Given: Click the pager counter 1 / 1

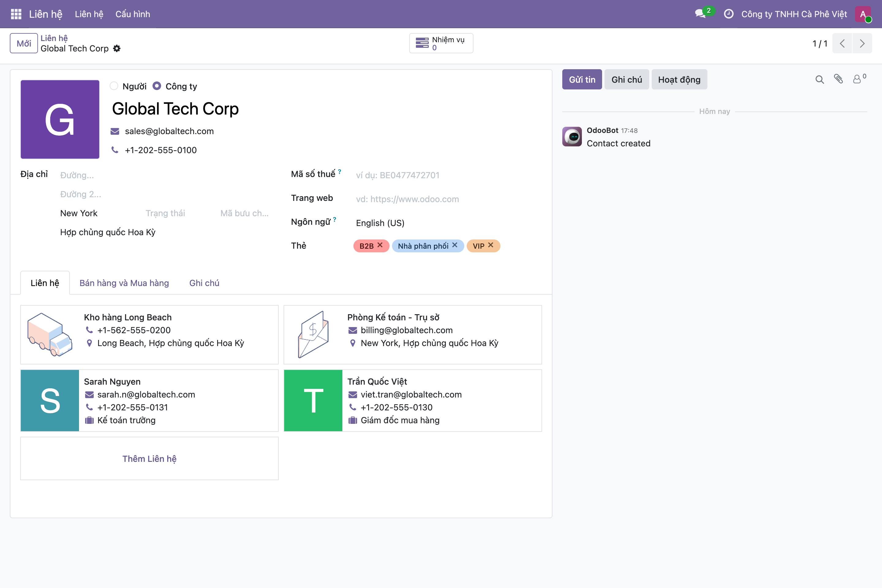Looking at the screenshot, I should (820, 43).
